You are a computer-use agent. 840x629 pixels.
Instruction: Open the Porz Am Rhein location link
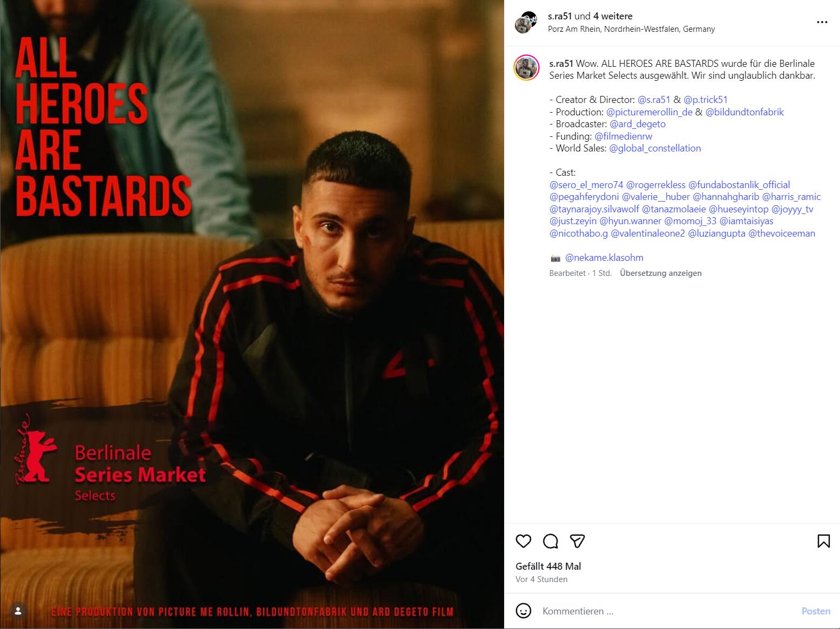pyautogui.click(x=631, y=29)
